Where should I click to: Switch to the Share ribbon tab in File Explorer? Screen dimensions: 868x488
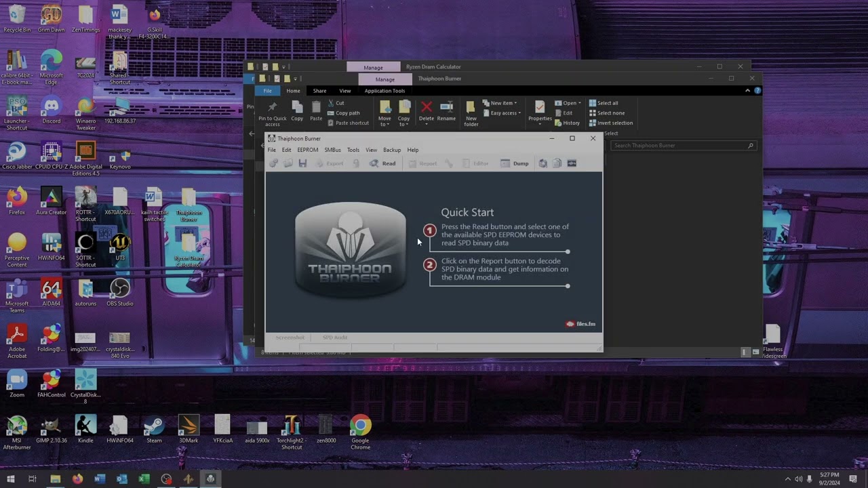click(x=319, y=91)
